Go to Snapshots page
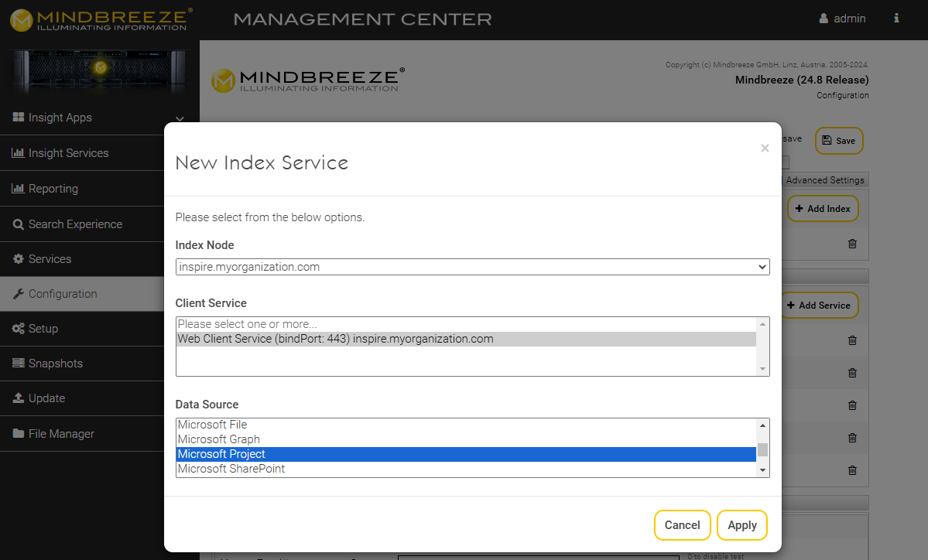Screen dimensions: 928x560 (x=82, y=364)
